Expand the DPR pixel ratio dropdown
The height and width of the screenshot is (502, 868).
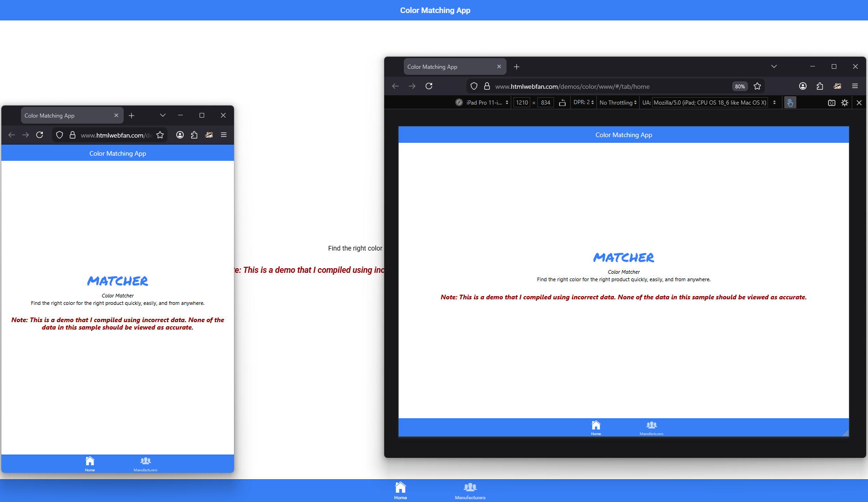(x=583, y=103)
